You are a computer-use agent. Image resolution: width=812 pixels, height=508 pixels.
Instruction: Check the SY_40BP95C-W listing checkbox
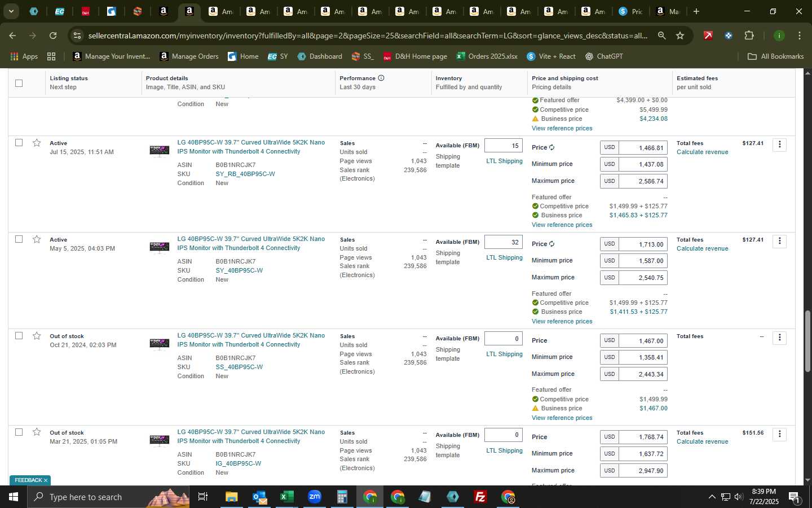point(19,239)
